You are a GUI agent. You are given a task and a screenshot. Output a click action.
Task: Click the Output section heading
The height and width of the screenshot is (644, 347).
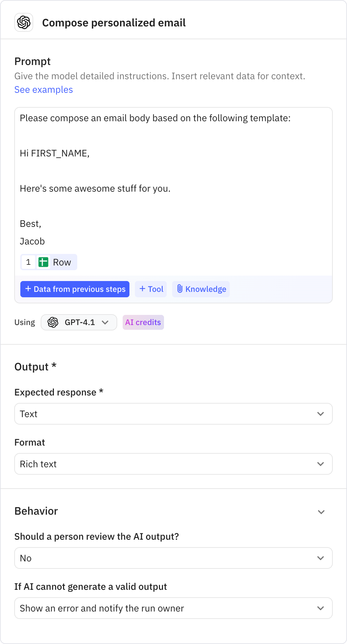coord(35,367)
